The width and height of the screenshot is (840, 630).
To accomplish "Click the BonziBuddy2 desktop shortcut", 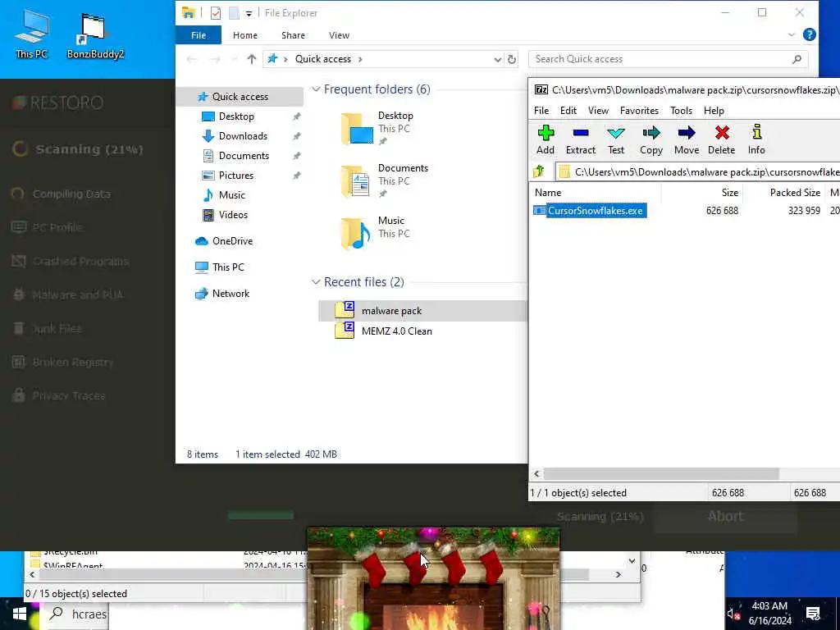I will click(x=95, y=36).
